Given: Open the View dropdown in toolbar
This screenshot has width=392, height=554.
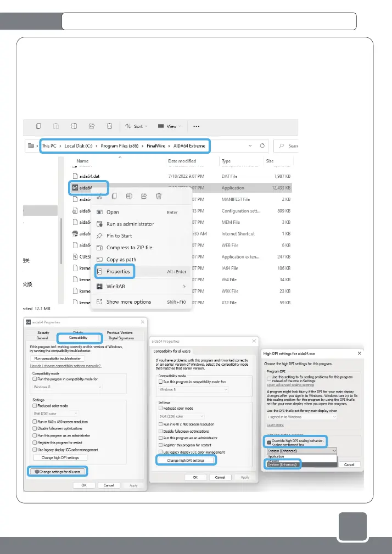Looking at the screenshot, I should [170, 126].
